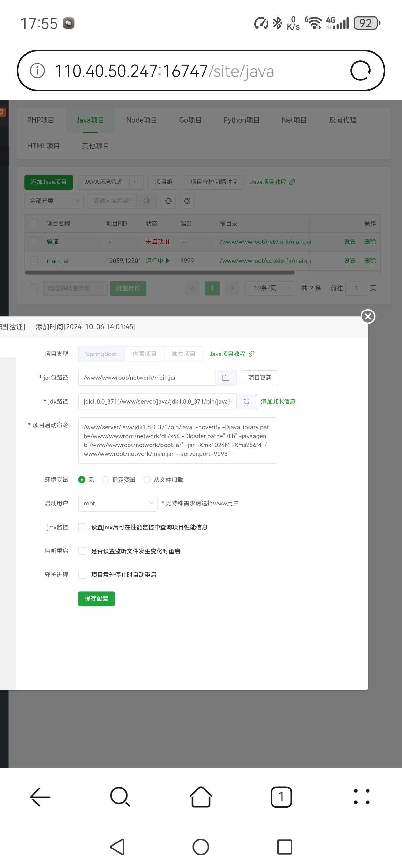This screenshot has height=868, width=402.
Task: Open table column settings gear icon
Action: point(187,201)
